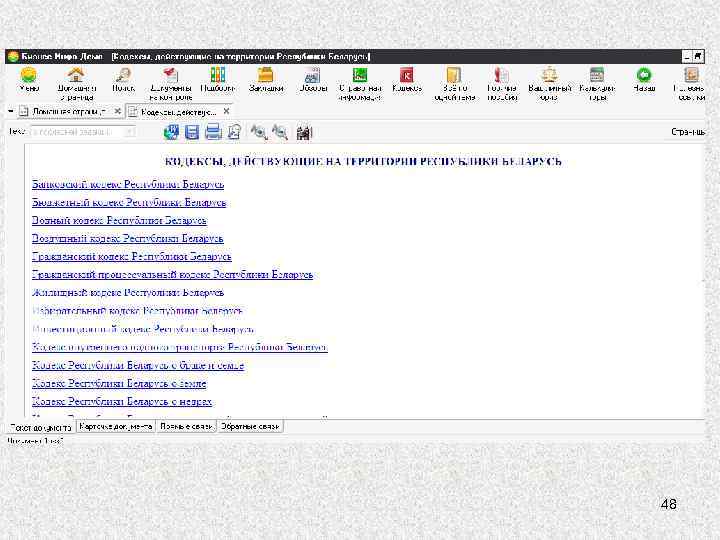Maximize the Бизнес-Инфо window
This screenshot has width=720, height=540.
click(x=698, y=56)
